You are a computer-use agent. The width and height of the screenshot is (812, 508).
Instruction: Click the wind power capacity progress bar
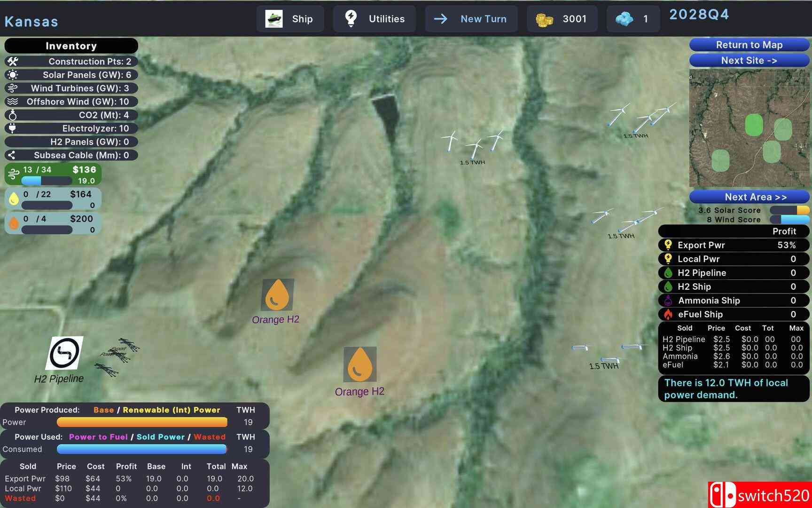point(47,181)
